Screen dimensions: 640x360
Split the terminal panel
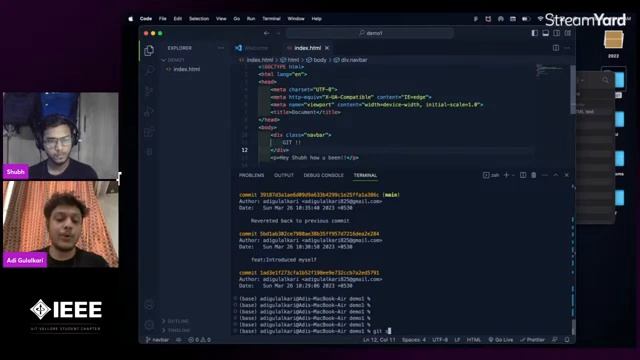click(523, 175)
